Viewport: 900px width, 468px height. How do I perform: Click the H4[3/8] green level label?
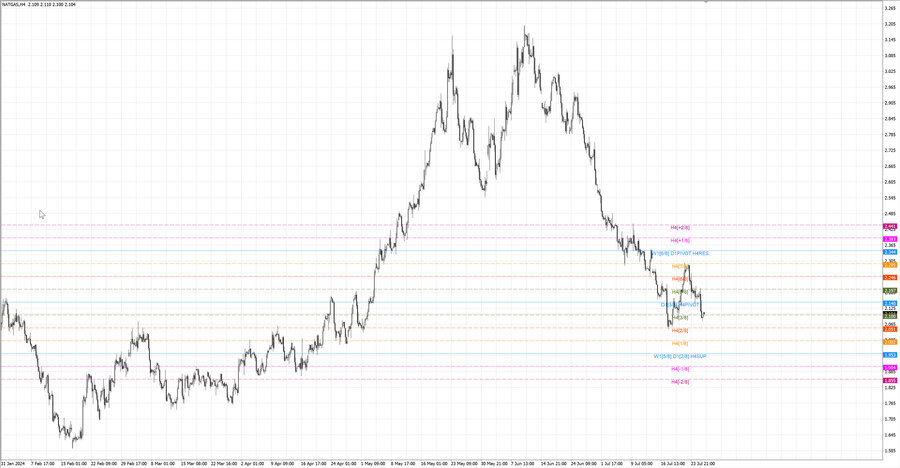(680, 318)
